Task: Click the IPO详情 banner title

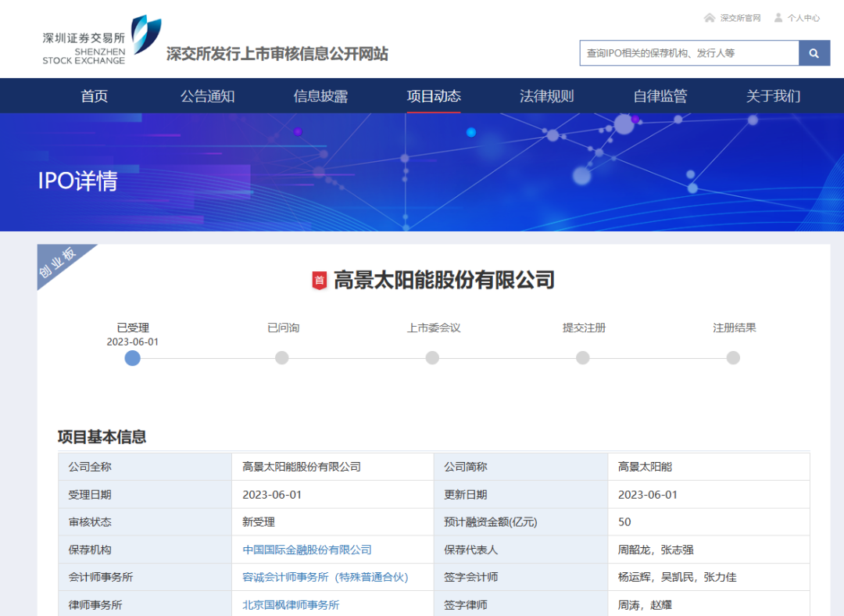Action: coord(77,181)
